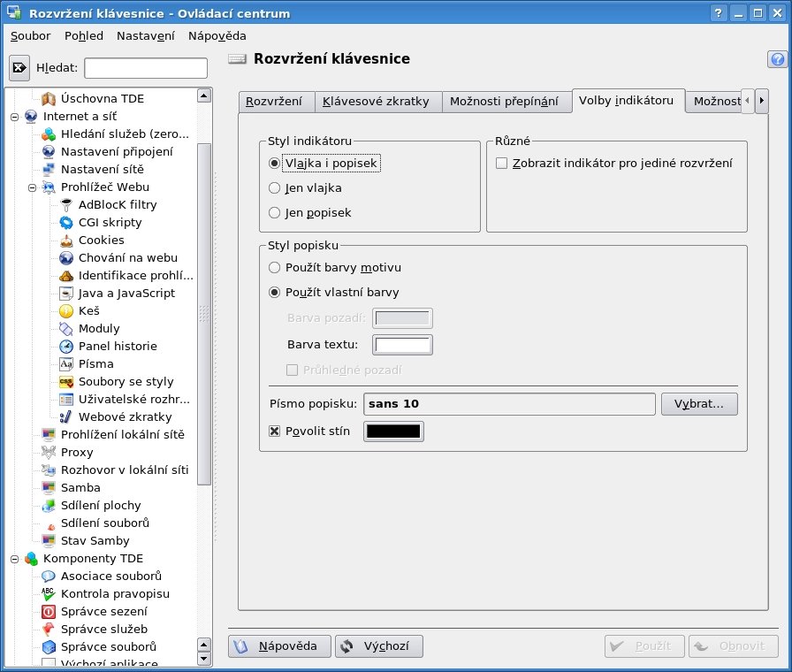
Task: Click the Hledat search input field
Action: [x=146, y=68]
